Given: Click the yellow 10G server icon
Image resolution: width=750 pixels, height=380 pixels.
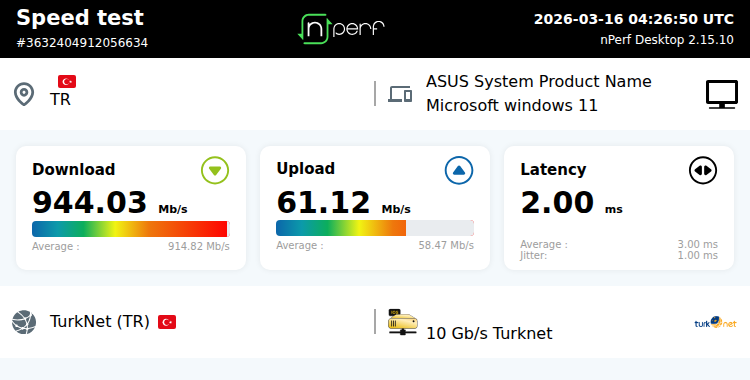Looking at the screenshot, I should click(x=403, y=322).
